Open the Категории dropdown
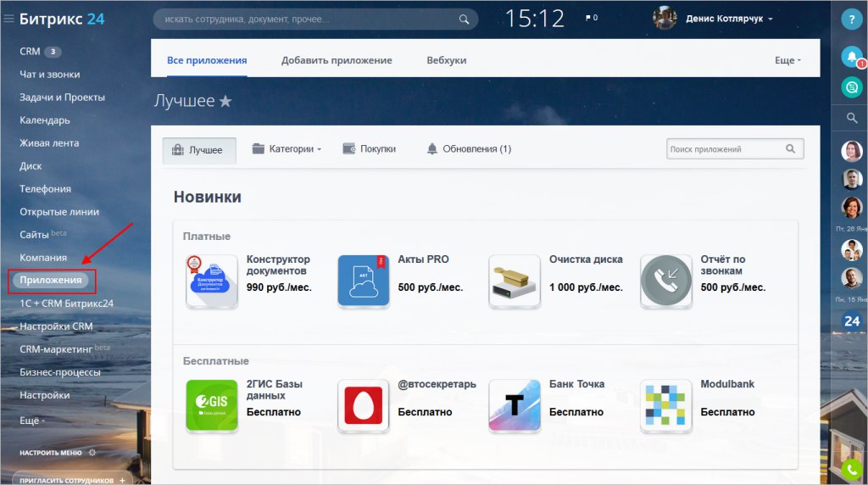The width and height of the screenshot is (868, 485). click(x=287, y=149)
